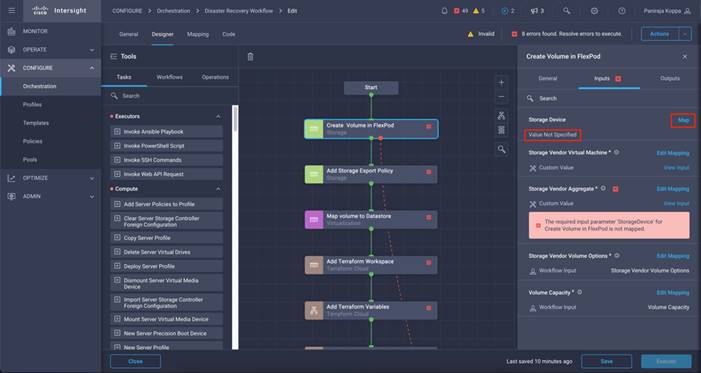Click the Save button
The image size is (701, 373).
[607, 361]
